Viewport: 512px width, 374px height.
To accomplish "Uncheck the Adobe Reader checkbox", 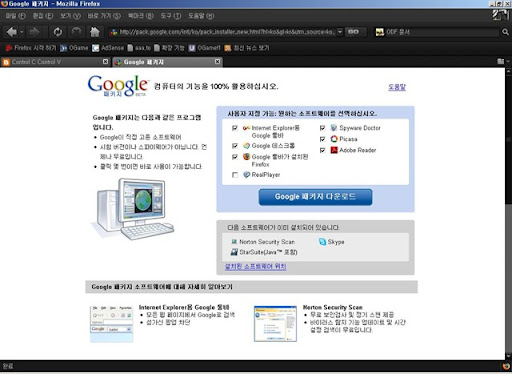I will (x=322, y=150).
